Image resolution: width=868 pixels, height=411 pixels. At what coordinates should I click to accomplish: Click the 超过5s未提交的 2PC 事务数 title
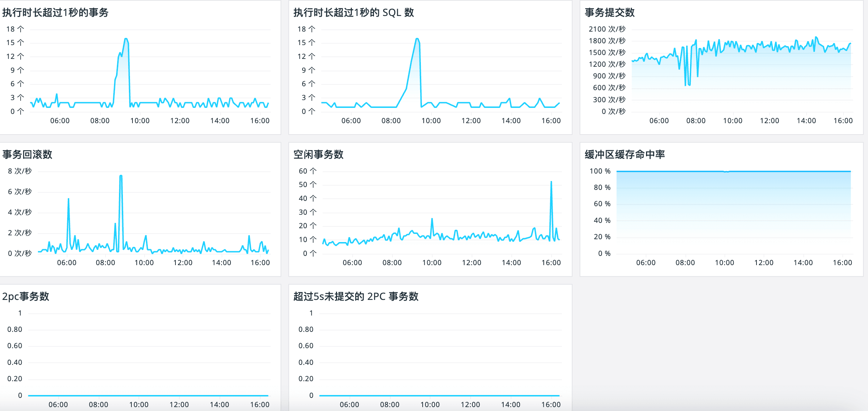(x=356, y=296)
